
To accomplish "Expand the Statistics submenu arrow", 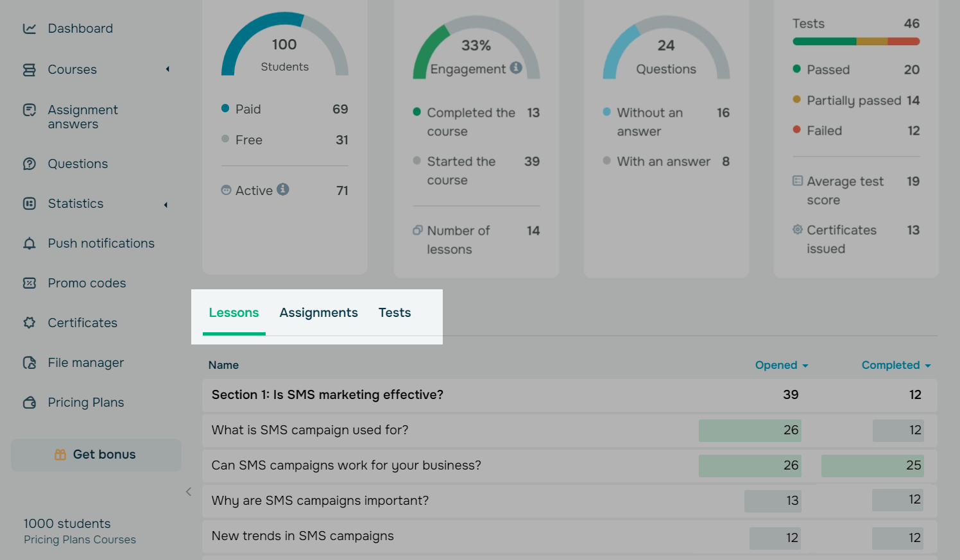I will [x=166, y=205].
